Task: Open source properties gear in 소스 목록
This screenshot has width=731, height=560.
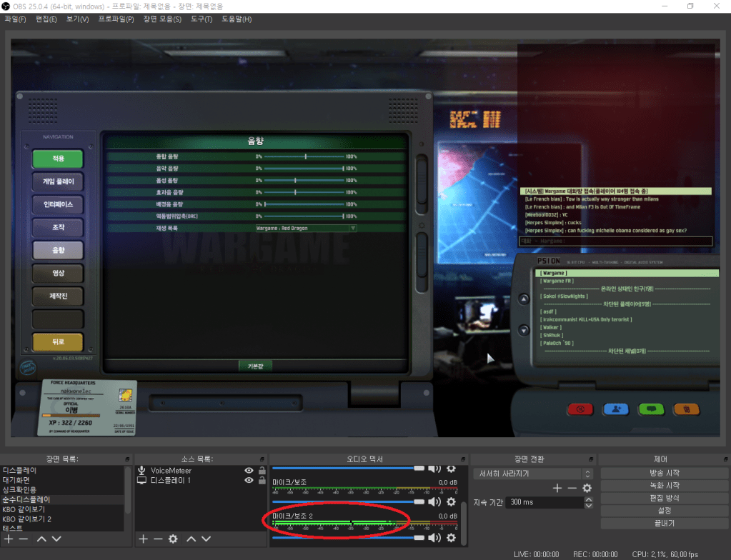Action: click(x=172, y=539)
